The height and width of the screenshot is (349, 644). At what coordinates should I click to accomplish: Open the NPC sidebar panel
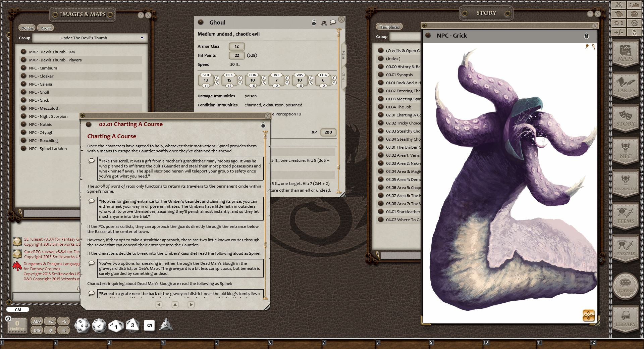click(626, 151)
